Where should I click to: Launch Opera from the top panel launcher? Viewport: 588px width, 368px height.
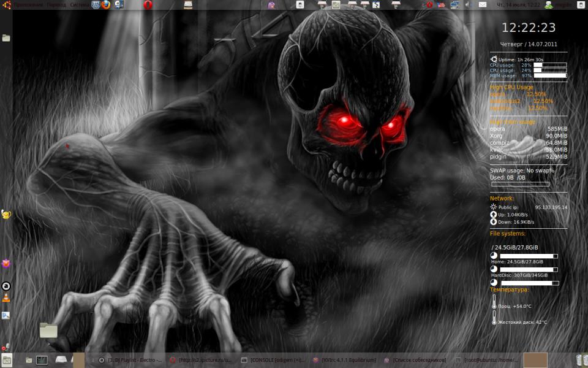coord(148,5)
